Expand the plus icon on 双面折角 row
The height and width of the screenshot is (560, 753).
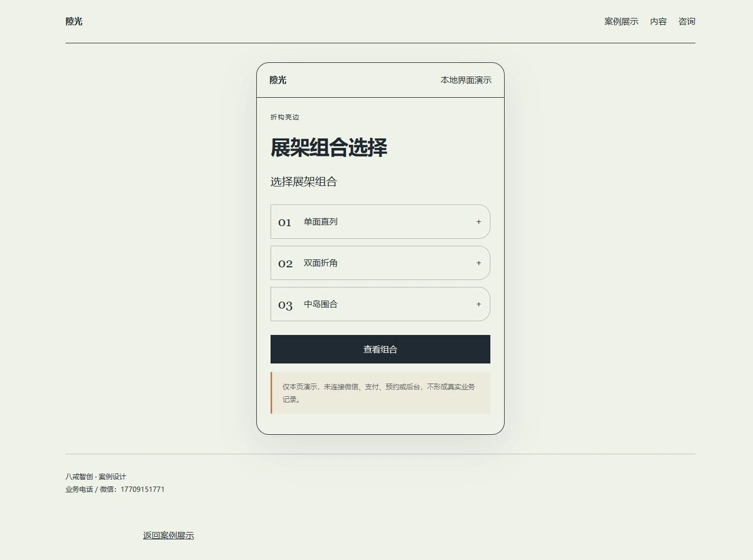[x=478, y=263]
